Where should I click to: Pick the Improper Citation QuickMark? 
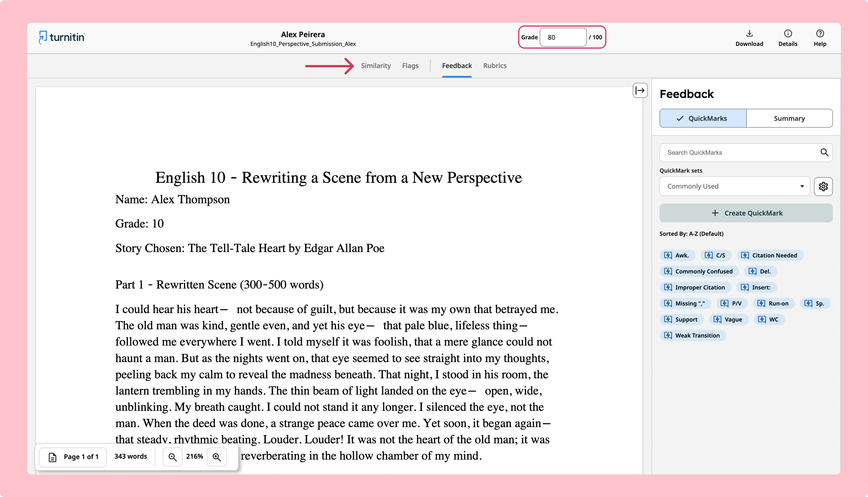(695, 287)
